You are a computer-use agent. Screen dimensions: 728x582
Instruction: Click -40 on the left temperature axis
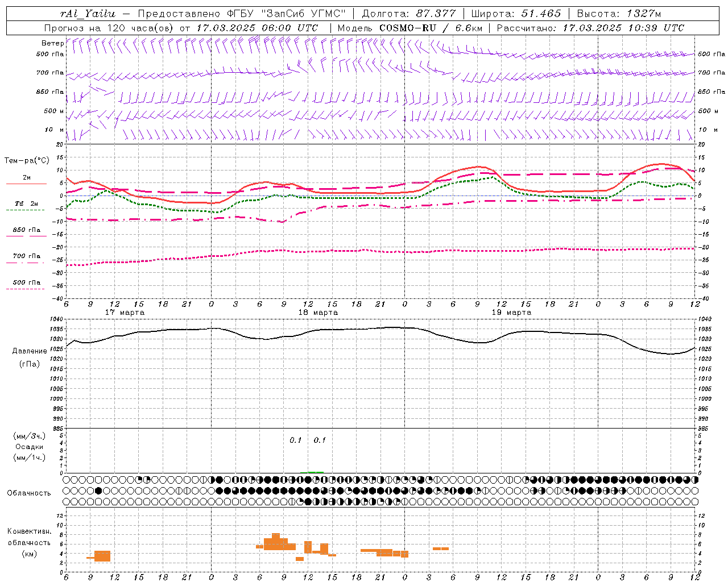pyautogui.click(x=59, y=298)
